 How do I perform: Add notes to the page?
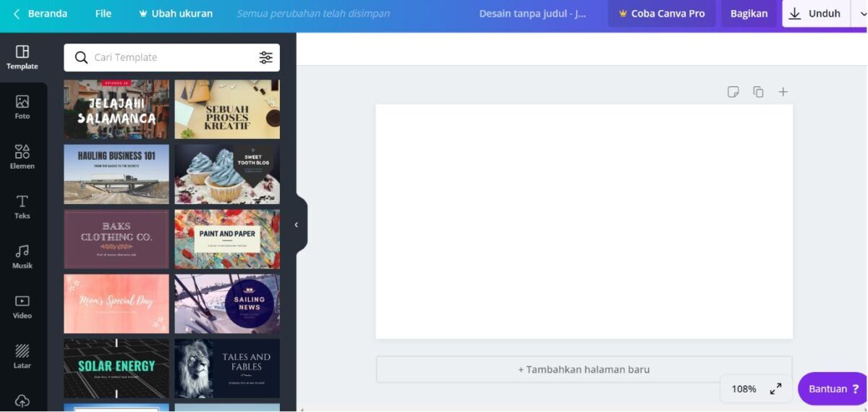(733, 92)
